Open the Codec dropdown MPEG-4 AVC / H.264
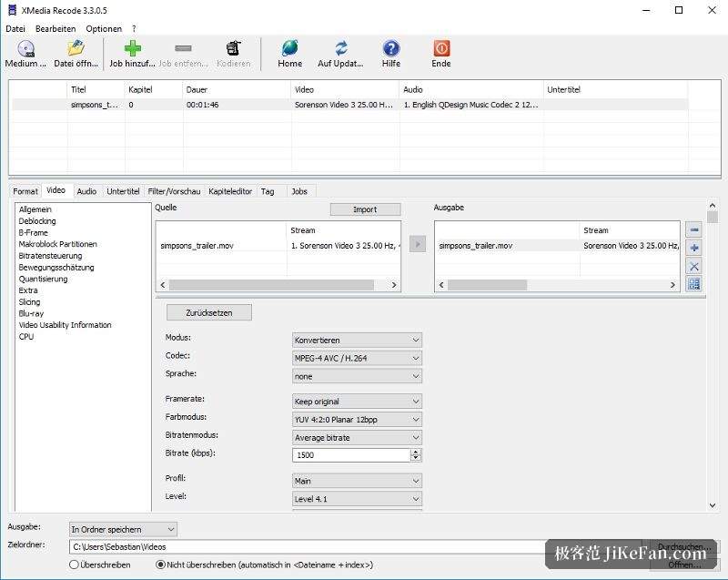The height and width of the screenshot is (580, 728). coord(357,358)
